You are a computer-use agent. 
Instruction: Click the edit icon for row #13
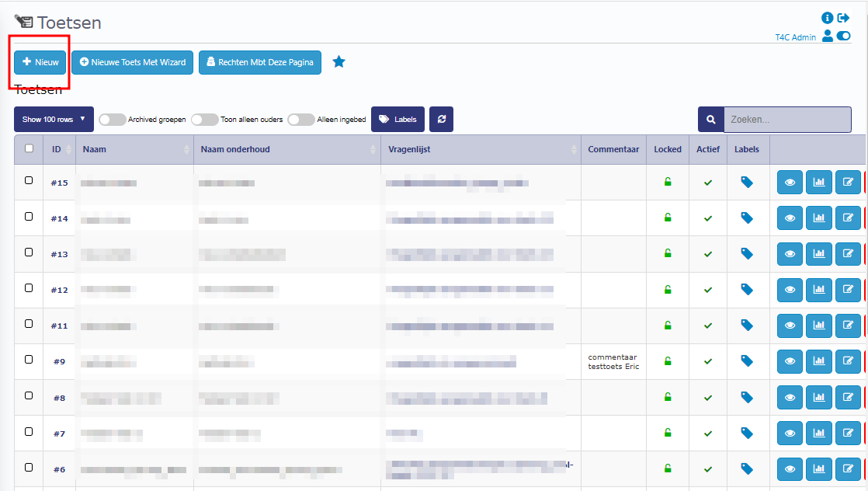click(x=848, y=254)
